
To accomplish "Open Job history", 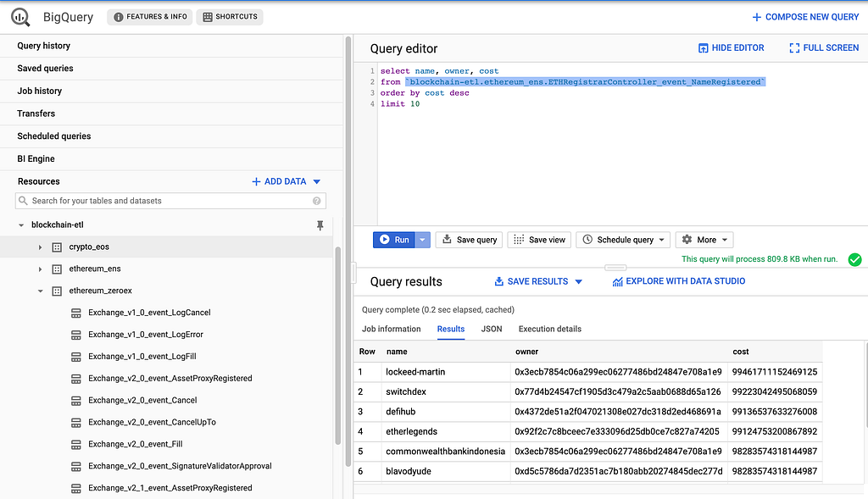I will (x=39, y=91).
